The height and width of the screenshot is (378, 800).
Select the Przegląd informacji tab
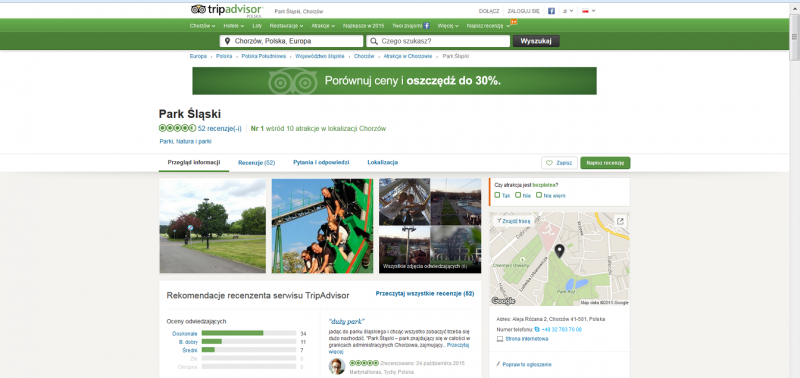(194, 163)
